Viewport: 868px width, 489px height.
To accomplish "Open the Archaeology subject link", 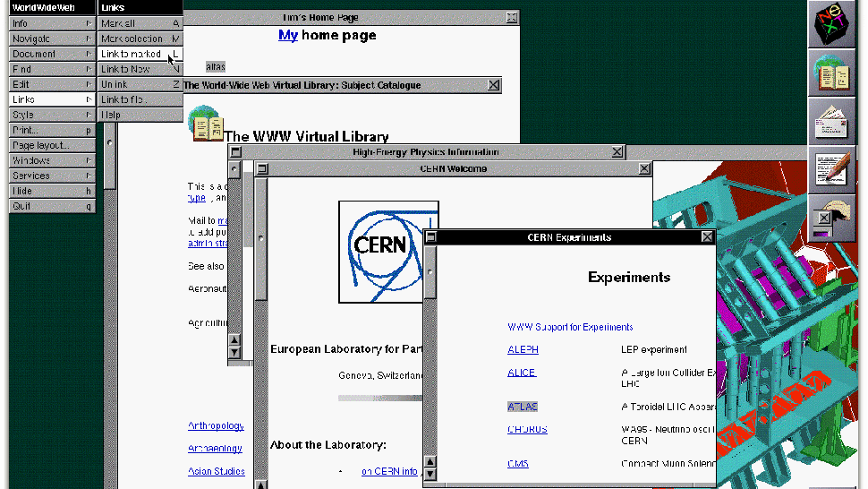I will (215, 448).
